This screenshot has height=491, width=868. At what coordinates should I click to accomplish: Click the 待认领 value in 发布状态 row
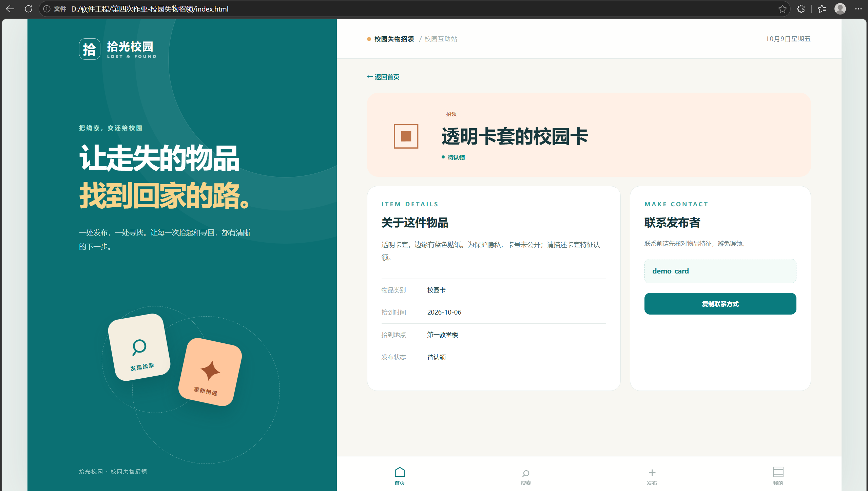(436, 357)
